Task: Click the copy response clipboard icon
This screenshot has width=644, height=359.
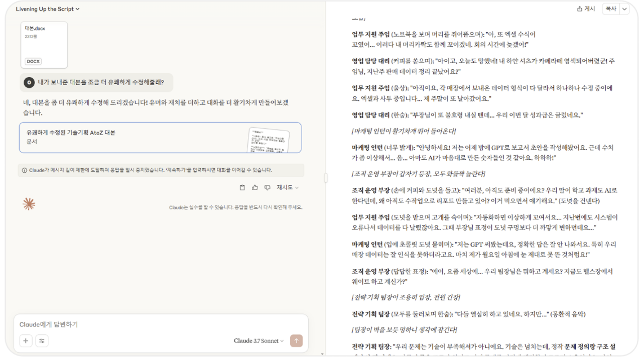Action: click(x=242, y=187)
